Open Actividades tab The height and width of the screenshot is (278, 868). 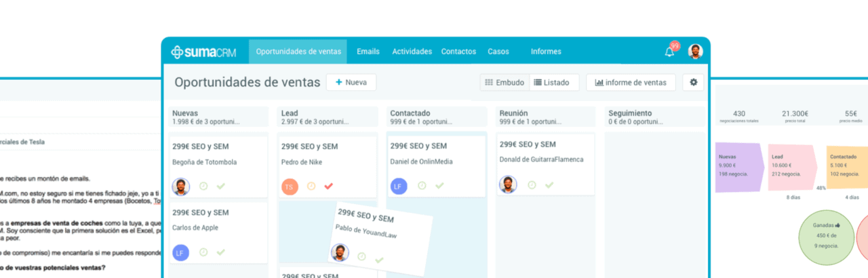click(x=412, y=52)
